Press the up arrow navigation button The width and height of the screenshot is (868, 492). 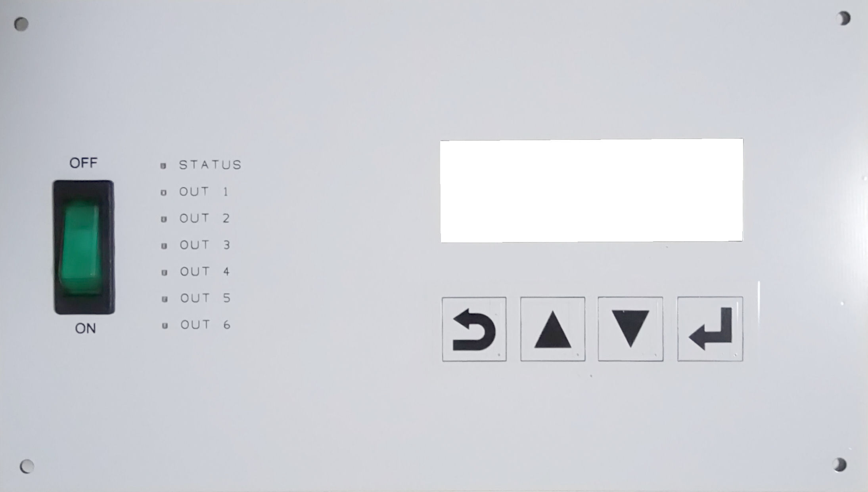click(x=553, y=329)
